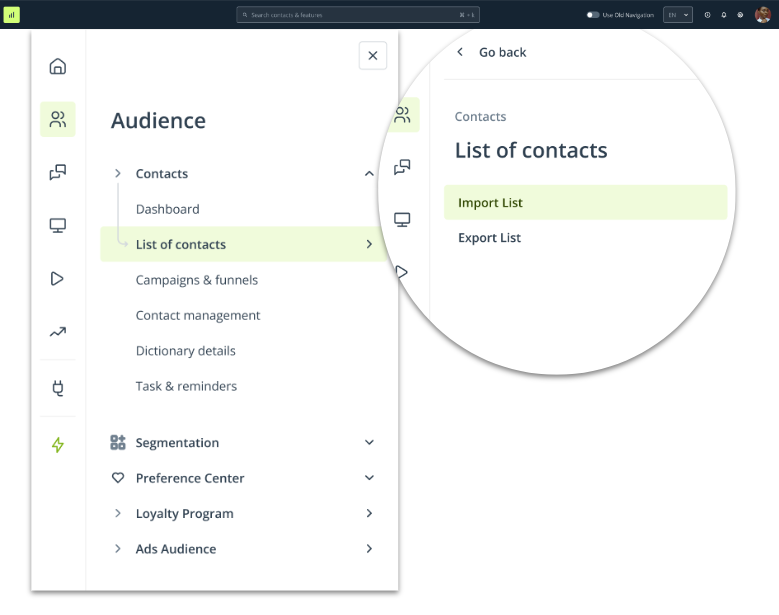Open the conversations chat icon in left sidebar
779x615 pixels.
tap(58, 173)
